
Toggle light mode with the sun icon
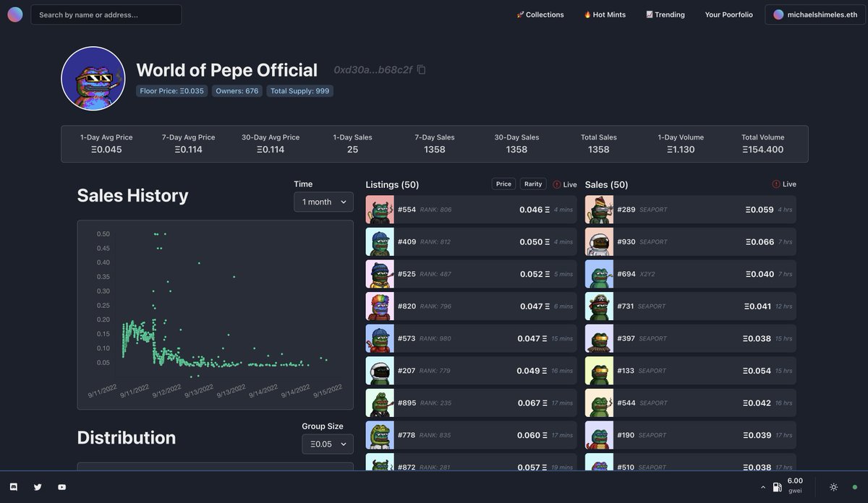pos(833,486)
